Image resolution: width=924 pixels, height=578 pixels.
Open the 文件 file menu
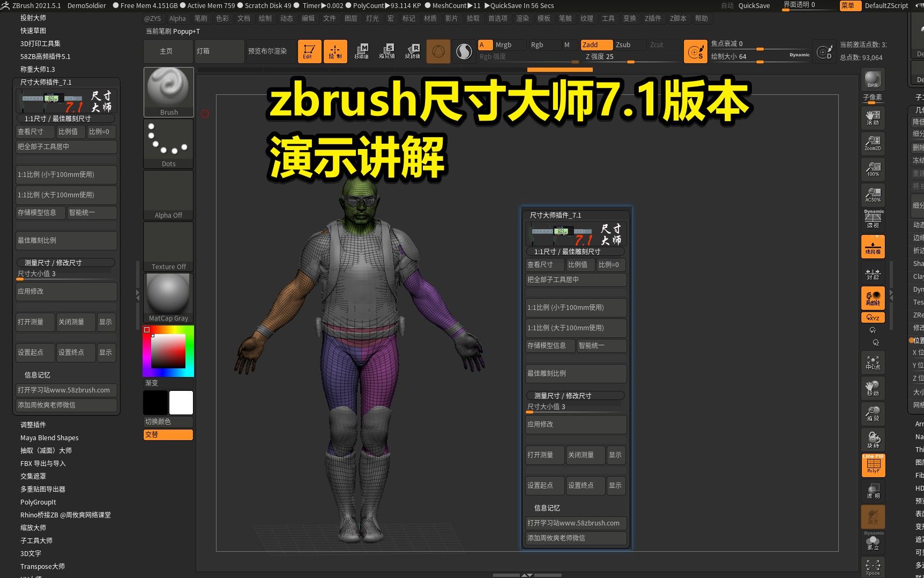pos(330,18)
